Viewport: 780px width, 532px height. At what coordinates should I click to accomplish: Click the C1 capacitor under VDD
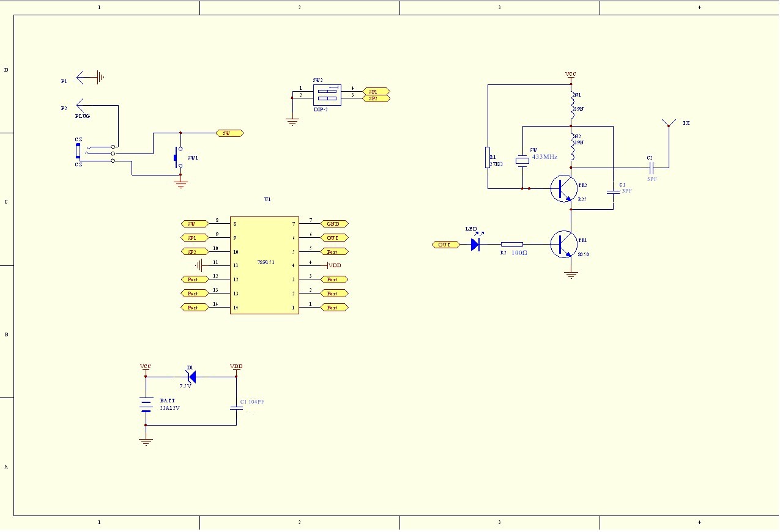[236, 407]
